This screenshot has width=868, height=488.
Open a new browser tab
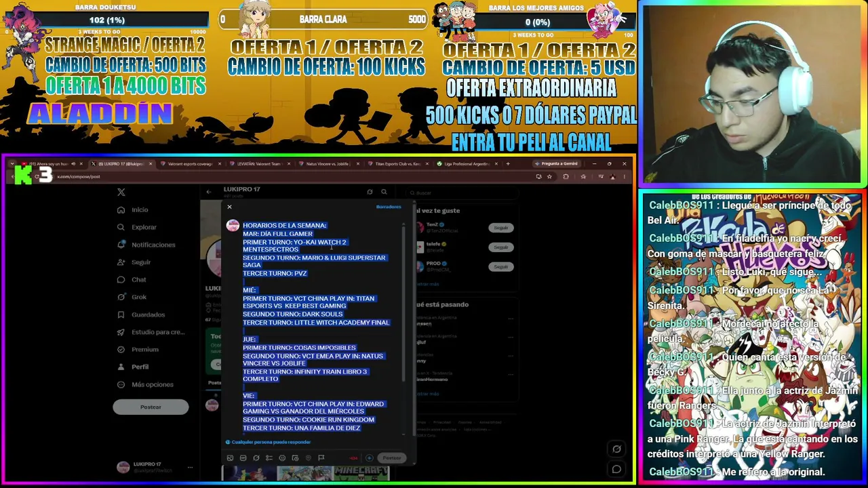coord(508,164)
